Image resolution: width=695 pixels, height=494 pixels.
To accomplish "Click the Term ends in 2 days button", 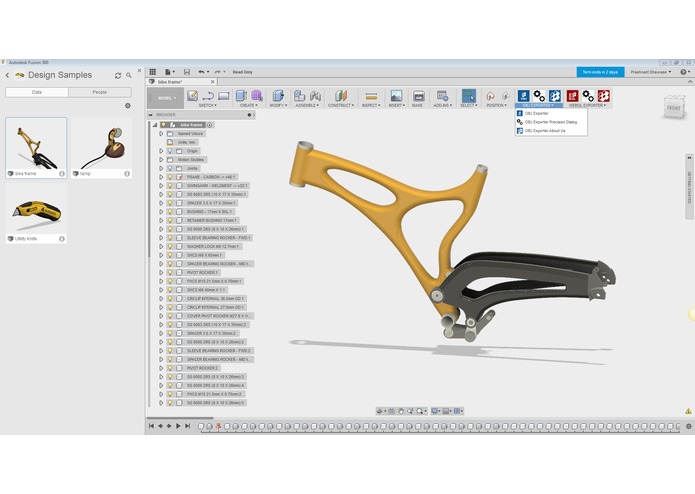I will [x=600, y=72].
